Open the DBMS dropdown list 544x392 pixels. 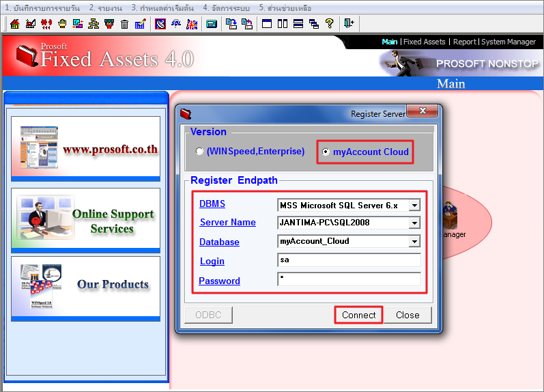coord(414,205)
